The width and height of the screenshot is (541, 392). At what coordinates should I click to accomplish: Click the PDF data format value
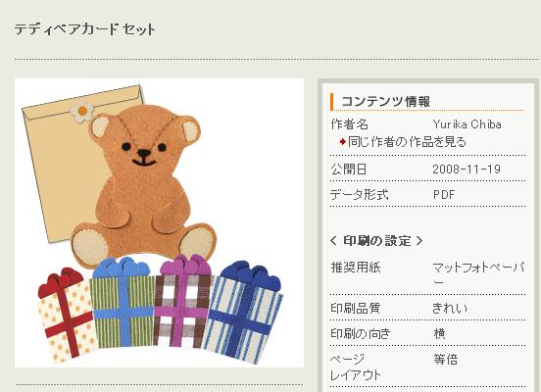[x=444, y=195]
